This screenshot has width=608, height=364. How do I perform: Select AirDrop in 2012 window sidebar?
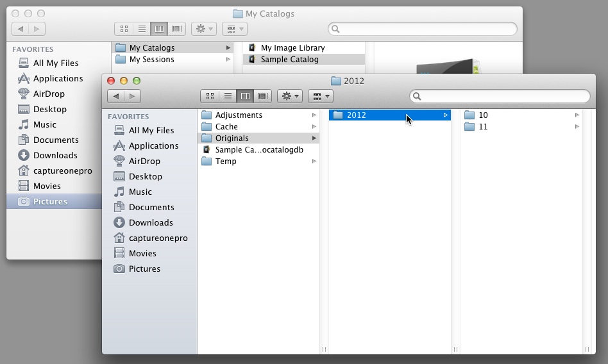149,161
